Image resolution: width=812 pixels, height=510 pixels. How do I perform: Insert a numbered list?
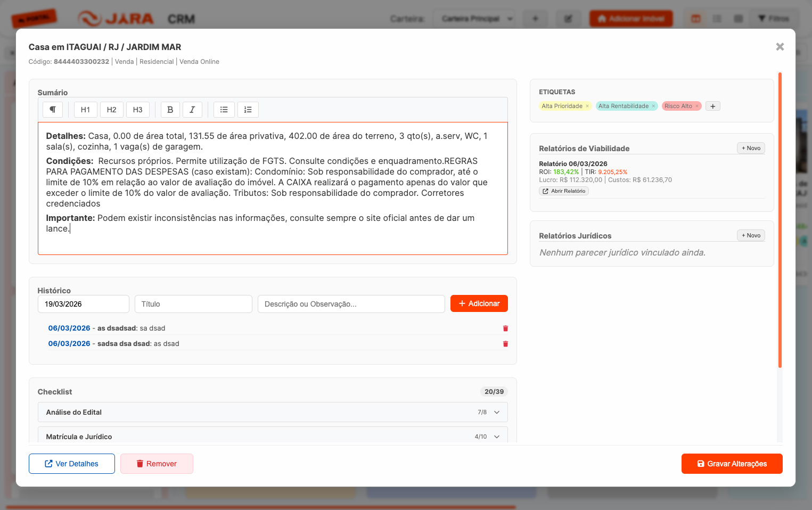pos(248,110)
